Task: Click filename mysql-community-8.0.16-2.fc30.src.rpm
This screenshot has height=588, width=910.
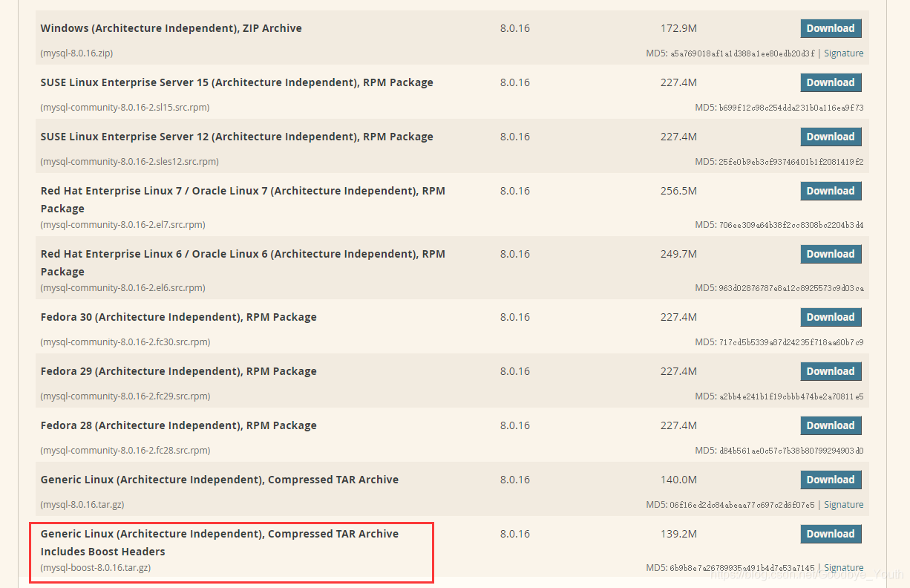Action: coord(125,342)
